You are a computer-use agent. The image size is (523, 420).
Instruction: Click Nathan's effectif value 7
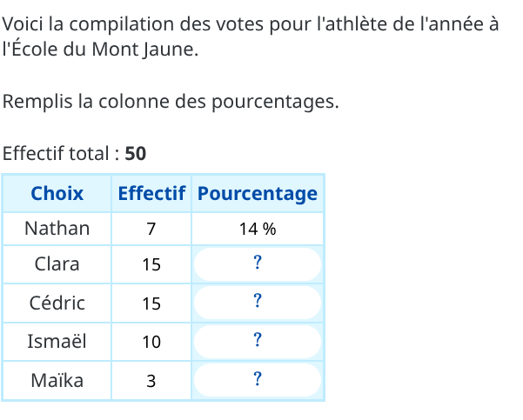click(x=151, y=230)
